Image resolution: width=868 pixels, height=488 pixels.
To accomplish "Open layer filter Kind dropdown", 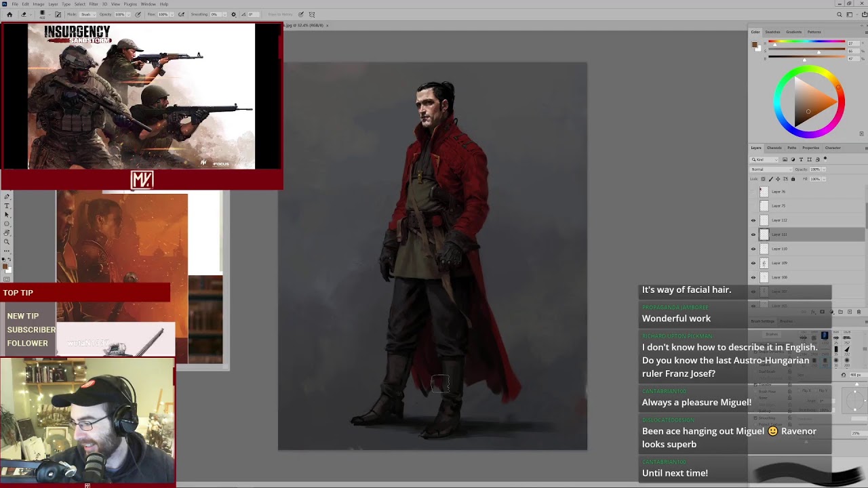I will 764,159.
